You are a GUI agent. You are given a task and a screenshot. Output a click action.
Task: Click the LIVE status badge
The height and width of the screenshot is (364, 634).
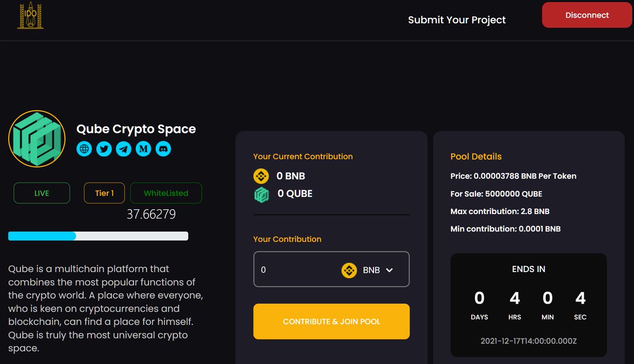[42, 193]
